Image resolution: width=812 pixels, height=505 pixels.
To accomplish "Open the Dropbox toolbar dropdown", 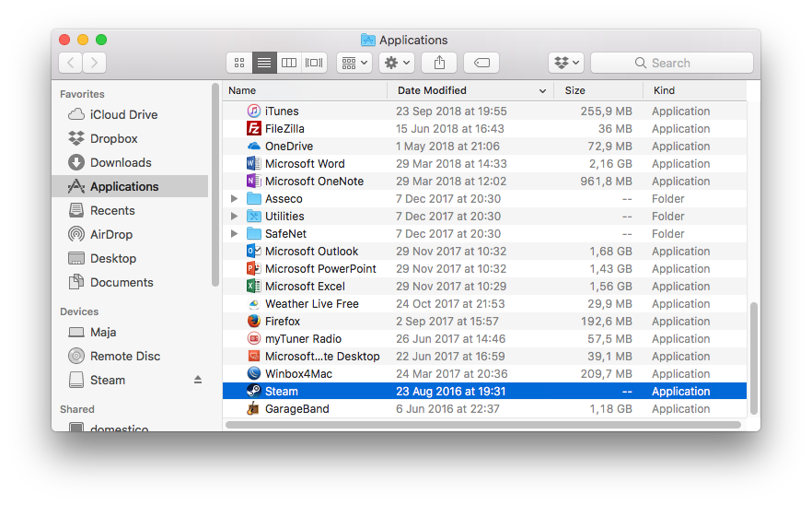I will pyautogui.click(x=566, y=63).
